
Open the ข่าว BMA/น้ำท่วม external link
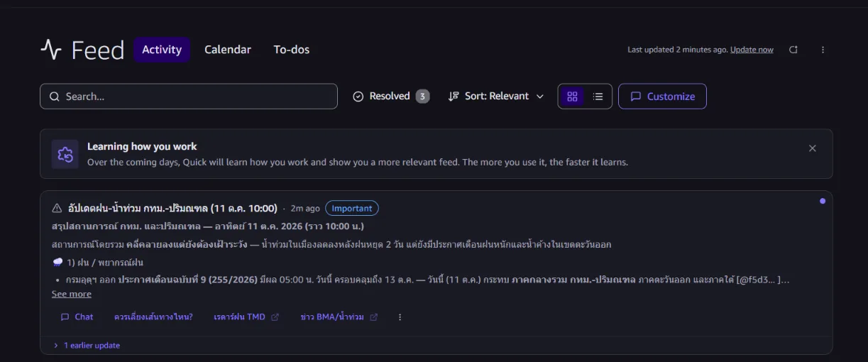pyautogui.click(x=339, y=317)
